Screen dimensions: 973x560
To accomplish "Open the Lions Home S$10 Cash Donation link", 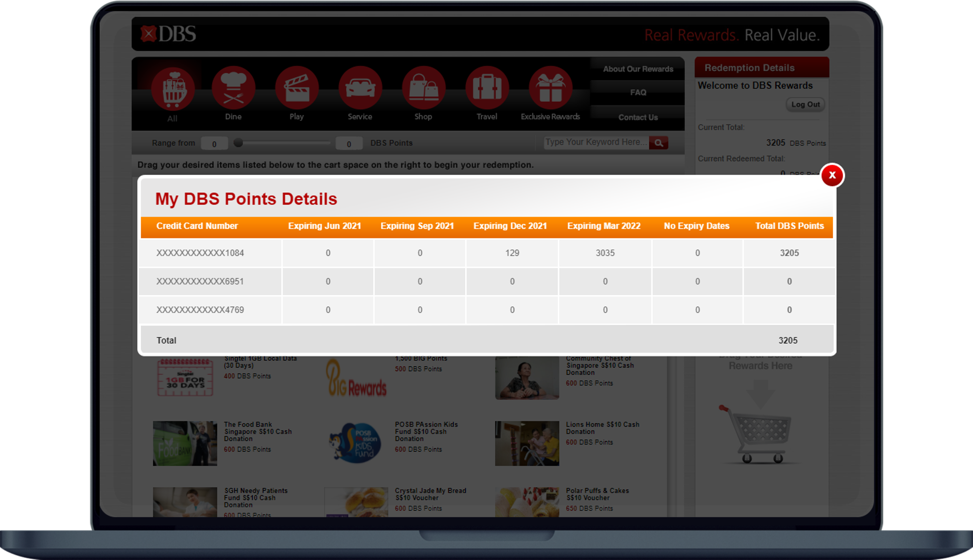I will 602,428.
